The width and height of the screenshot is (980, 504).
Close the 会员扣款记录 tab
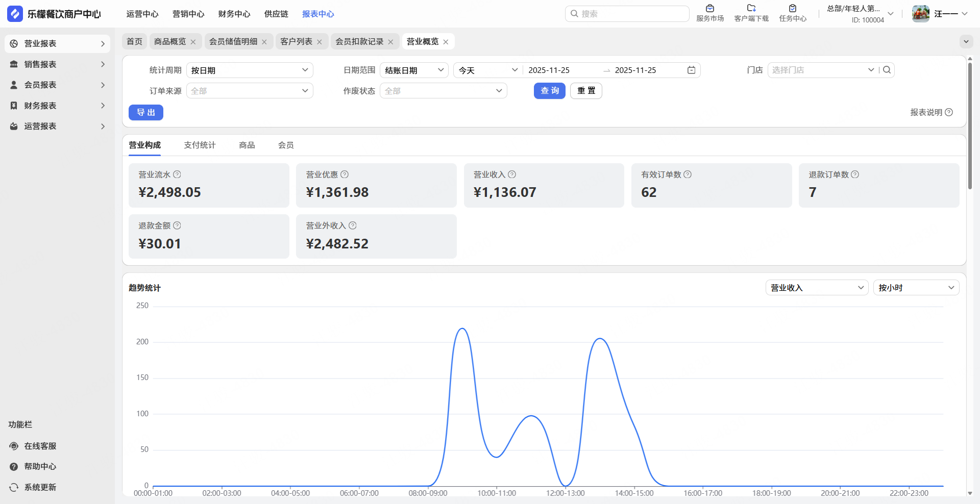click(x=390, y=42)
